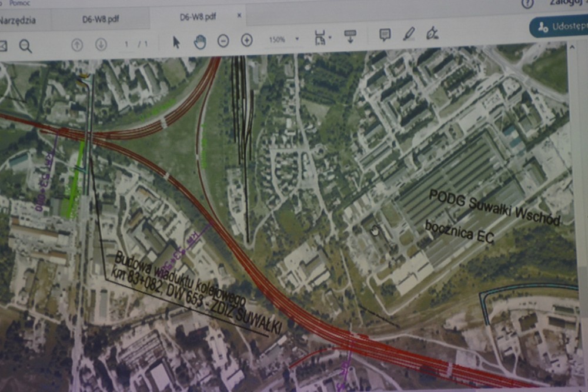Expand the page fit options dropdown
The width and height of the screenshot is (588, 392).
[323, 38]
